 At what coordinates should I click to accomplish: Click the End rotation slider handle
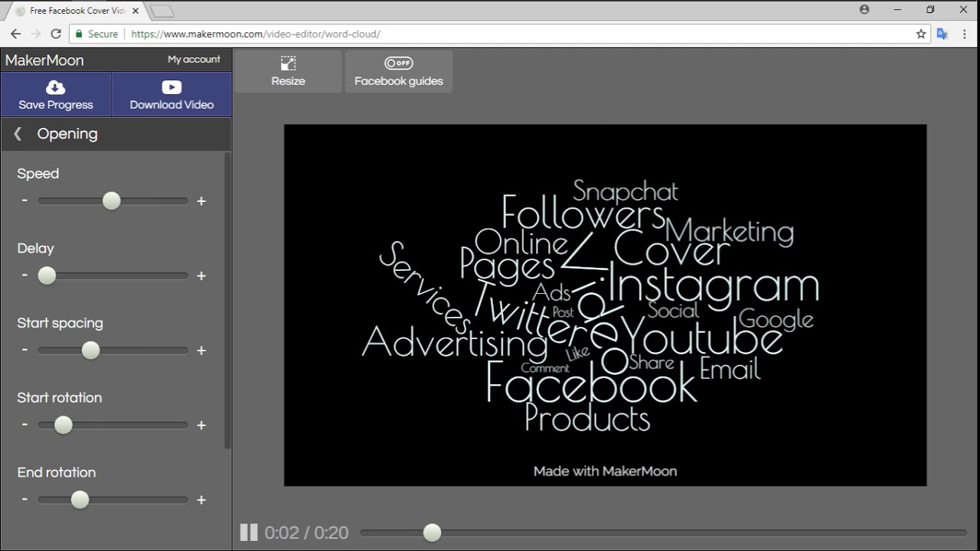pos(80,500)
